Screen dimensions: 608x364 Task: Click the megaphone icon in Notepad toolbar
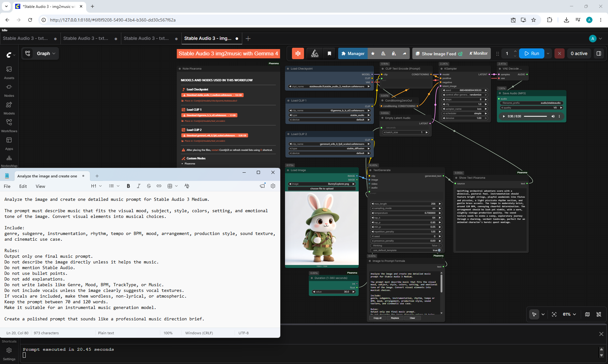tap(262, 186)
